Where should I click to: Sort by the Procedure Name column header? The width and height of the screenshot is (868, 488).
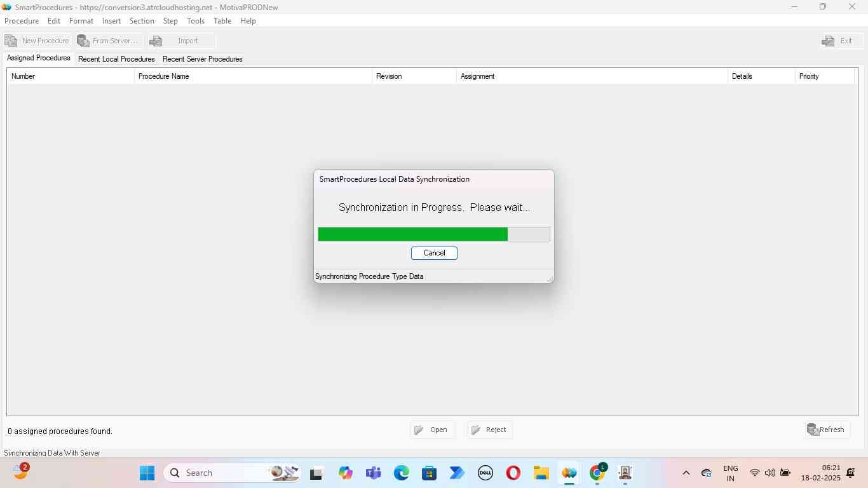(253, 76)
